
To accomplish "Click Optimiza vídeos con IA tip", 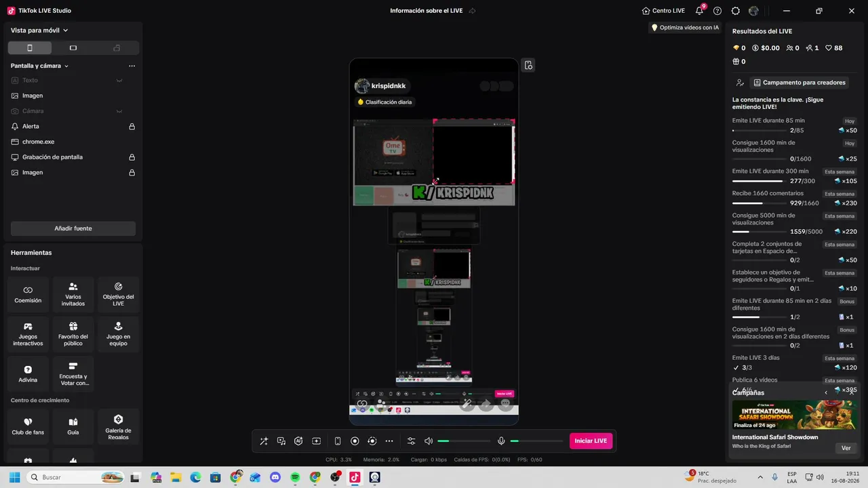I will [685, 28].
